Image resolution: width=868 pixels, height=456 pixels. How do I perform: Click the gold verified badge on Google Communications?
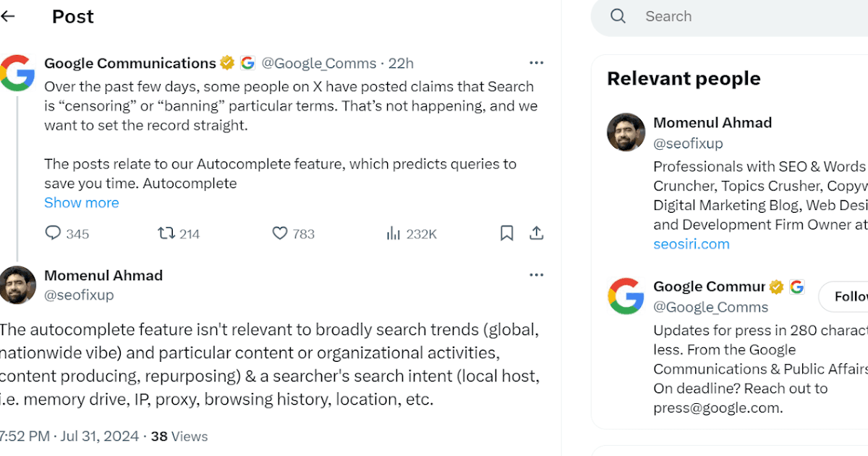(227, 63)
